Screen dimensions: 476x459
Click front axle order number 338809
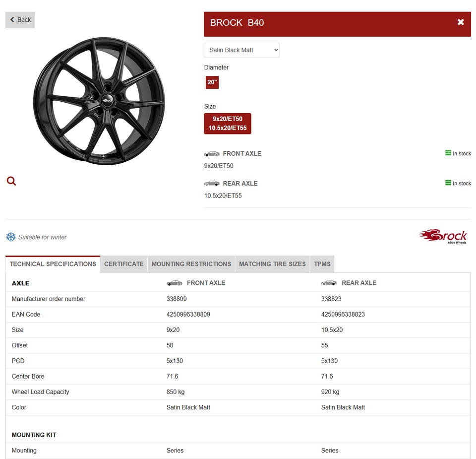[177, 299]
